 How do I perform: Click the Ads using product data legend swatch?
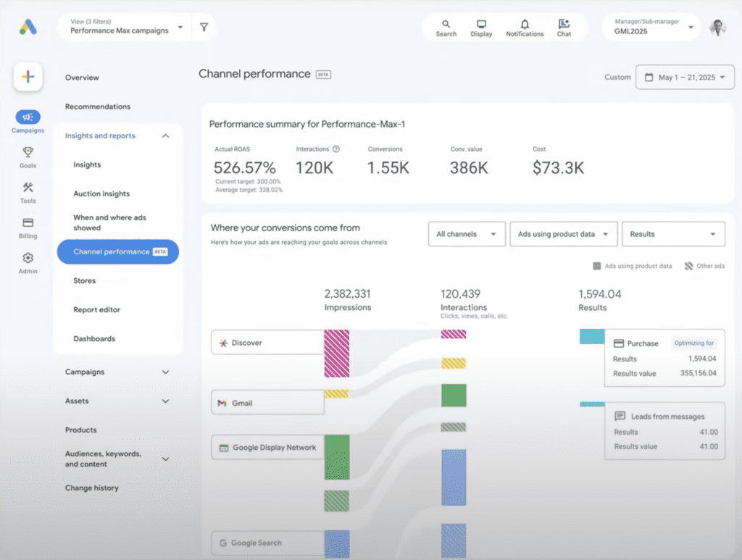pyautogui.click(x=597, y=266)
